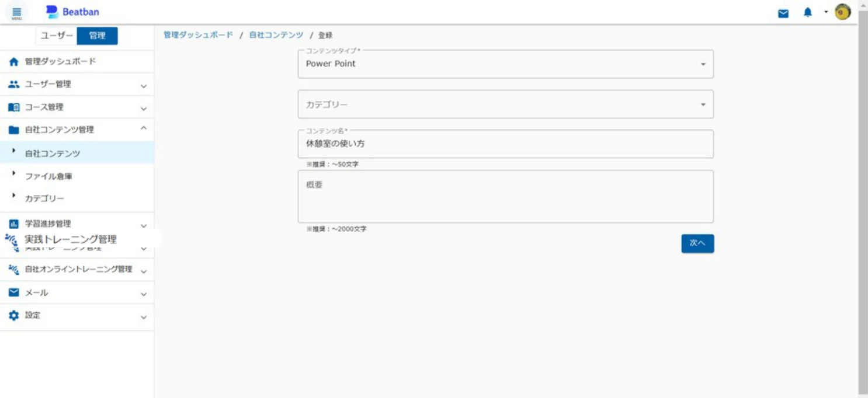Screen dimensions: 868x398
Task: Click the 登録 breadcrumb text
Action: [x=325, y=35]
